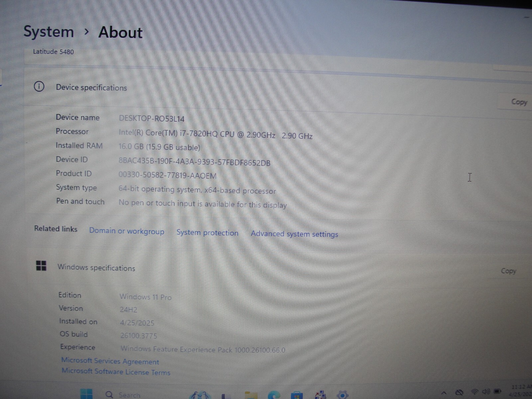Viewport: 532px width, 399px height.
Task: Copy the Device specifications
Action: (x=519, y=102)
